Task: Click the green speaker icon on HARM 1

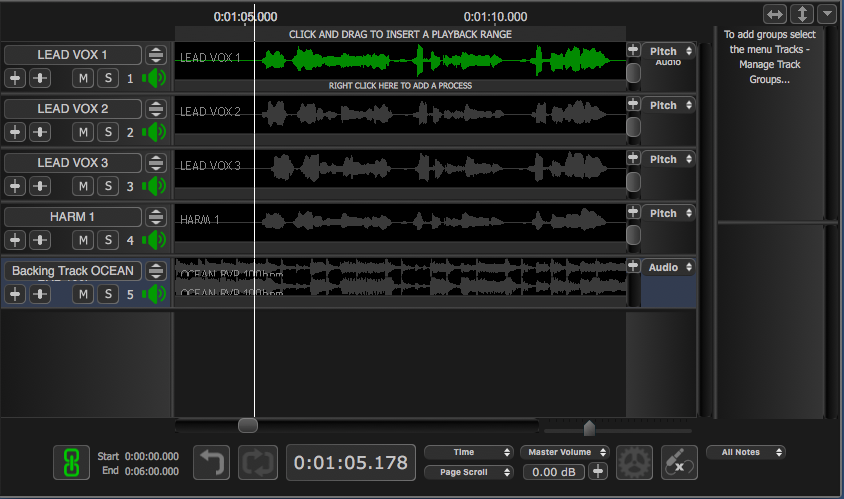Action: [154, 240]
